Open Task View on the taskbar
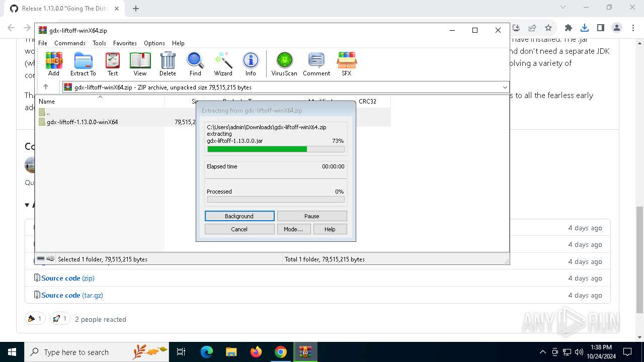Screen dimensions: 644x362 pyautogui.click(x=181, y=352)
